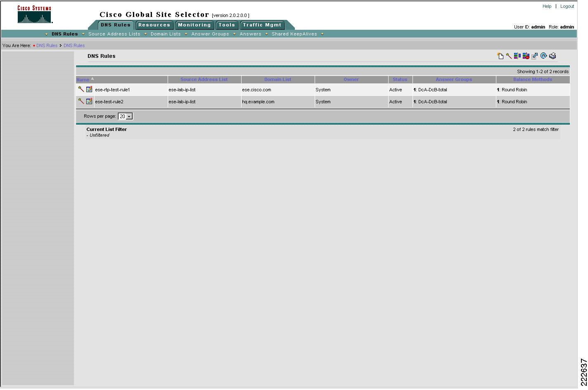
Task: Click the Current List Filter heading
Action: 107,129
